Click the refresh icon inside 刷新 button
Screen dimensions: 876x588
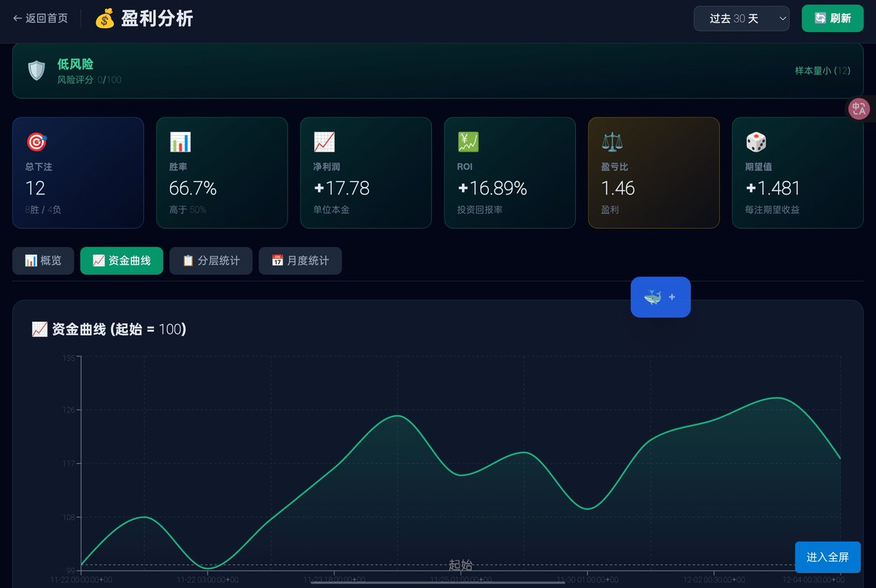tap(818, 18)
